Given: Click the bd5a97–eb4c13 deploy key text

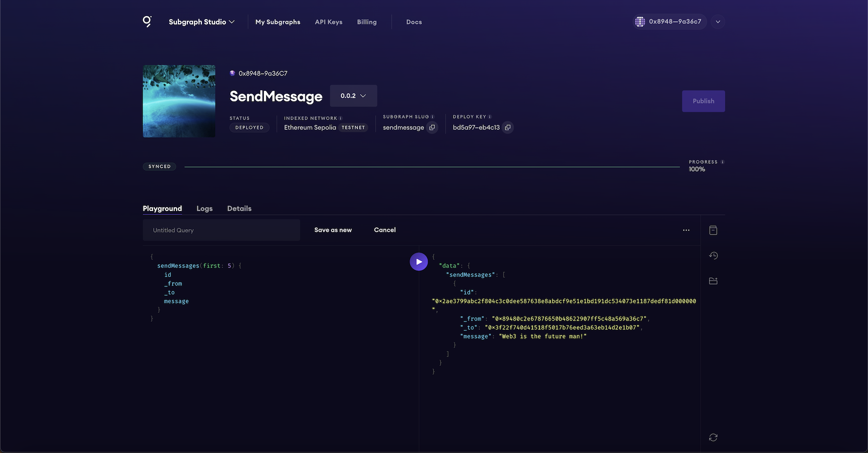Looking at the screenshot, I should (x=476, y=128).
